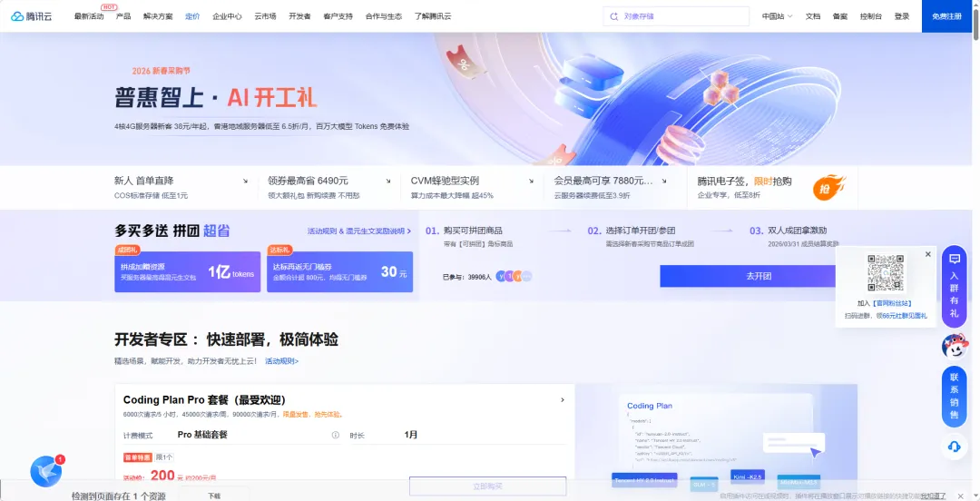Select the 定价 menu item
The image size is (980, 501).
click(192, 16)
